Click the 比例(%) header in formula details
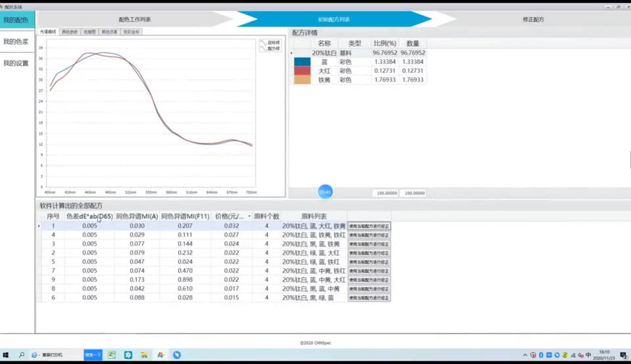 [x=385, y=43]
